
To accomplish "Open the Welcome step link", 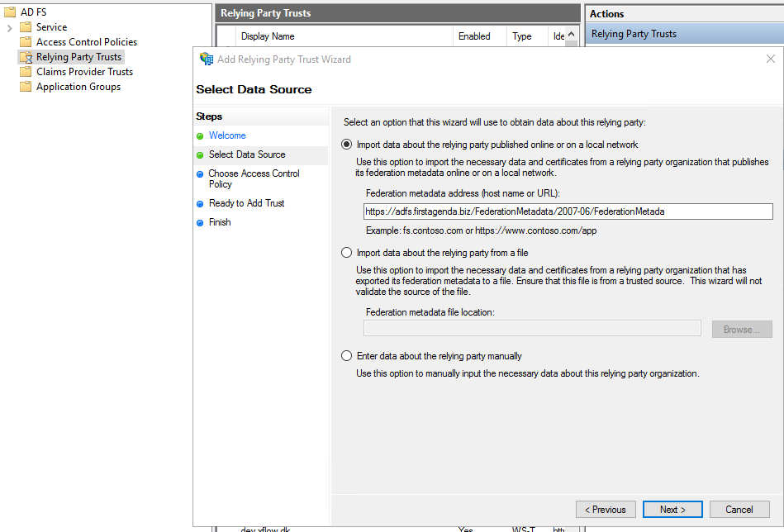I will pyautogui.click(x=227, y=135).
